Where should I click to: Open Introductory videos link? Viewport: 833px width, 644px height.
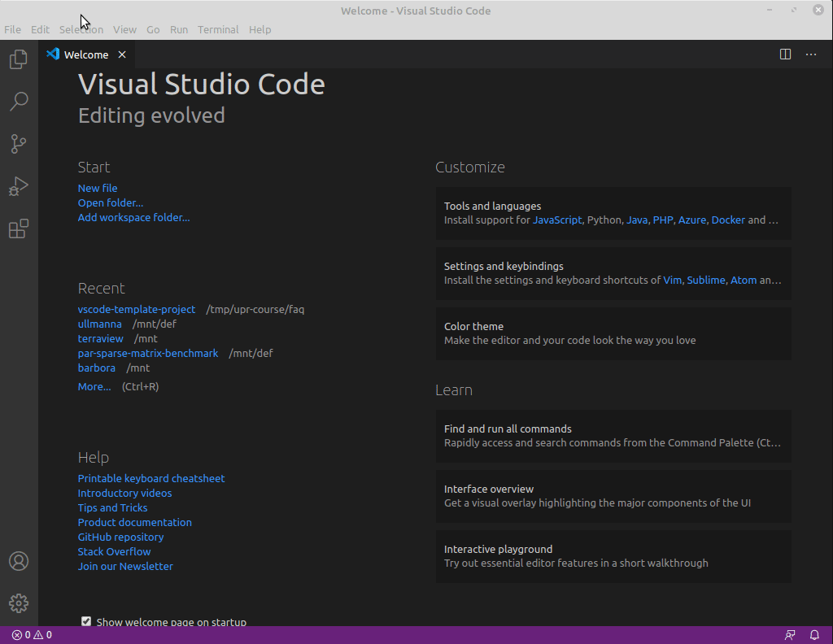tap(124, 493)
